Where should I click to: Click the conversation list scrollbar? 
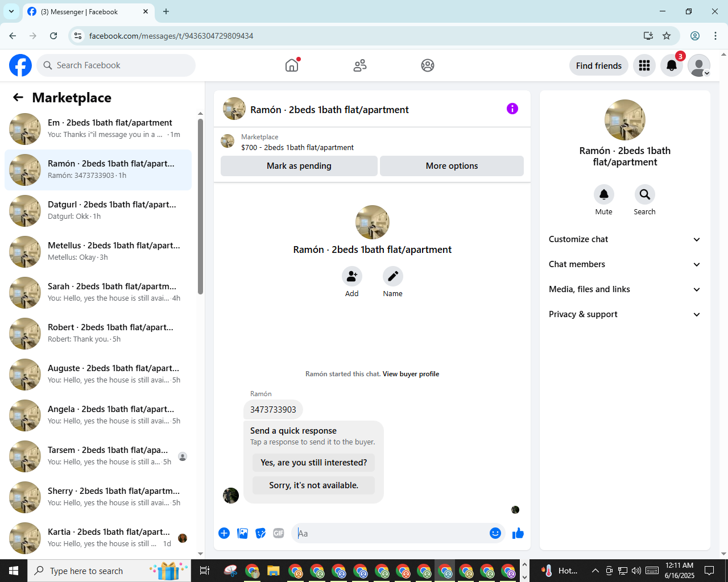point(200,206)
